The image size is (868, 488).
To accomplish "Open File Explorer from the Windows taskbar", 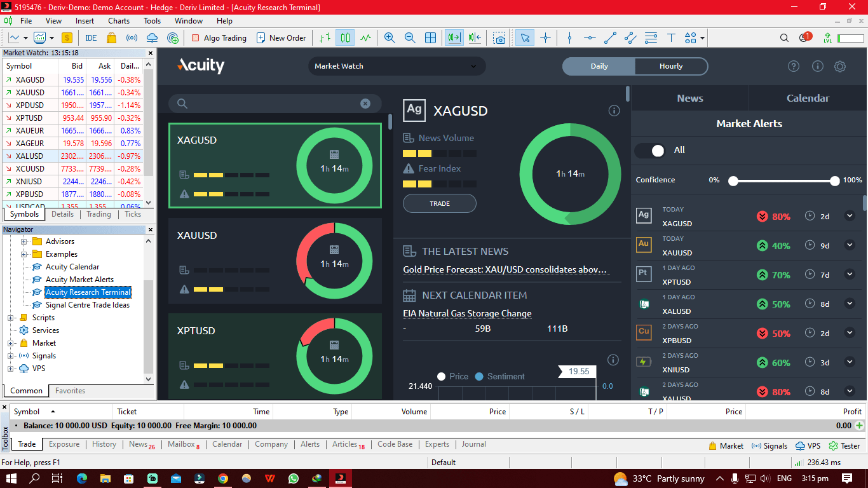I will [104, 478].
